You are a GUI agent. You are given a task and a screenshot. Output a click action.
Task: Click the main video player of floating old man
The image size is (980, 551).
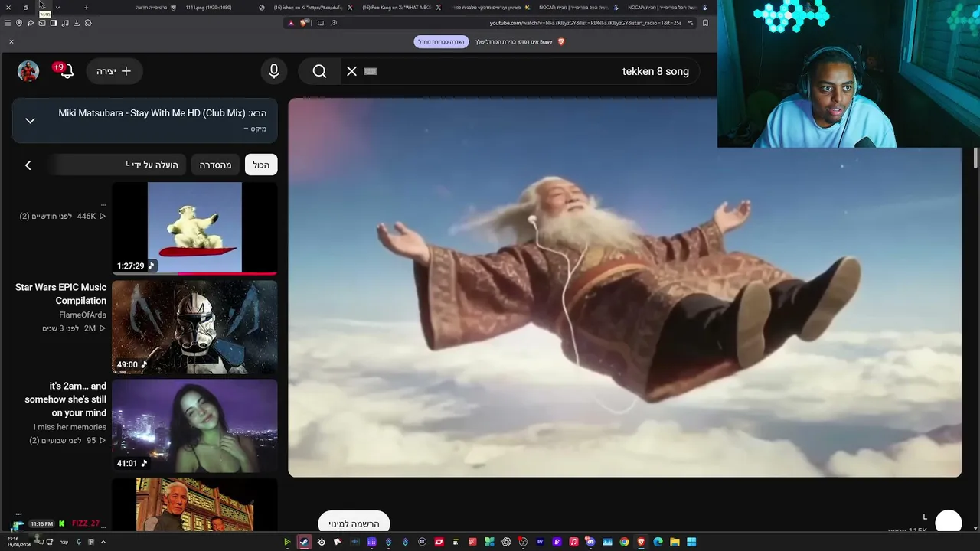pos(625,288)
